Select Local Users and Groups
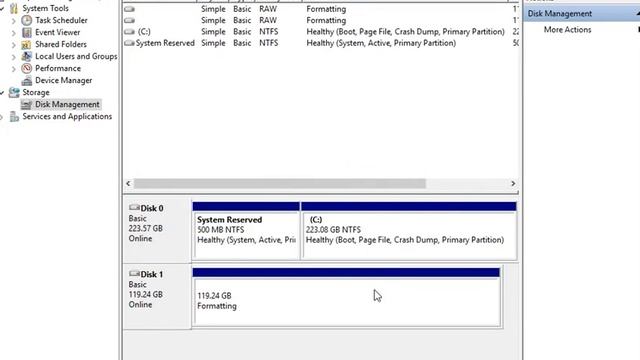 point(76,56)
